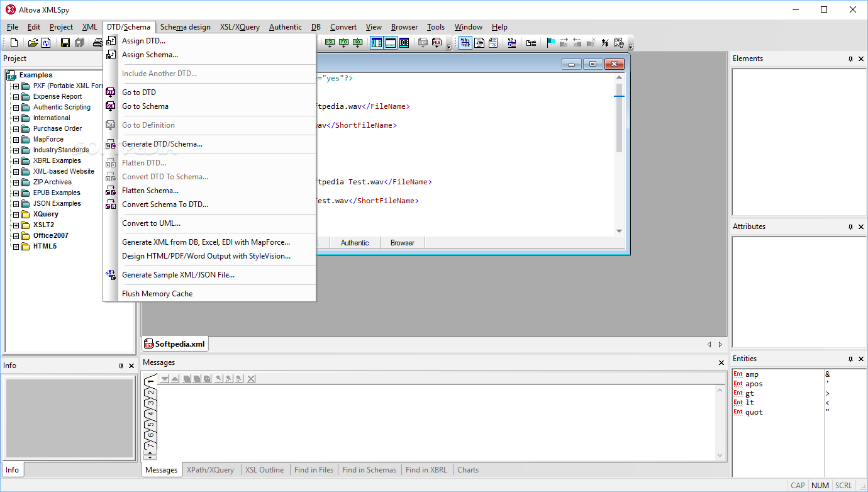This screenshot has height=492, width=868.
Task: Select Flatten Schema... menu entry
Action: [x=209, y=191]
